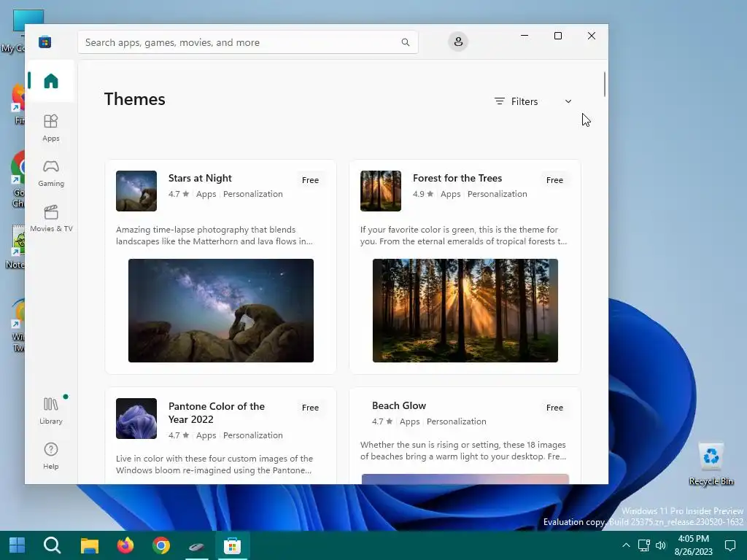Open the user account profile icon
747x560 pixels.
(x=458, y=42)
